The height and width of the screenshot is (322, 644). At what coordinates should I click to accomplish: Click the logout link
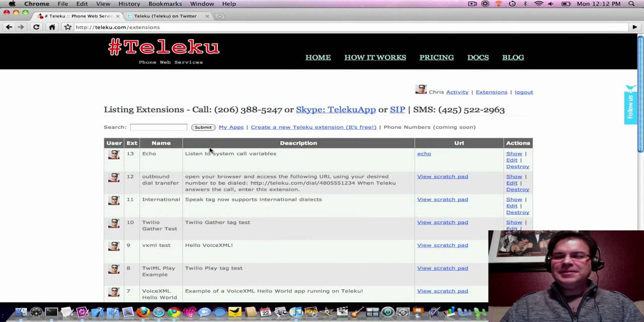pos(524,92)
